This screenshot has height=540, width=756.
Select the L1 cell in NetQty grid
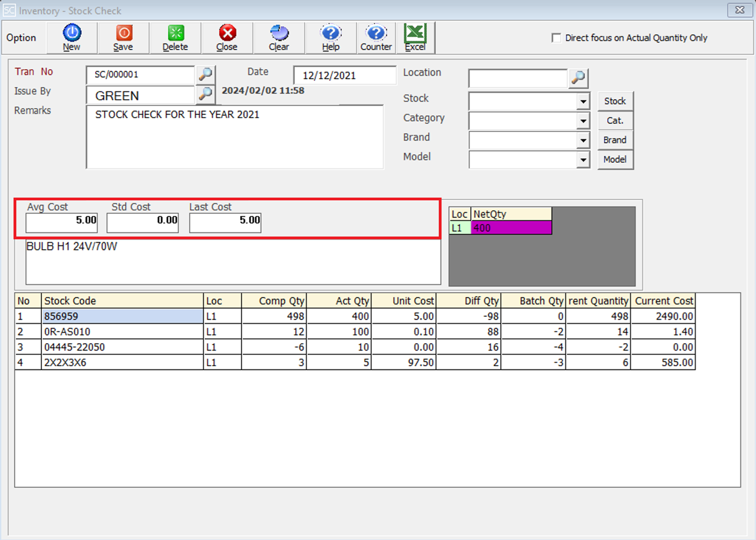460,228
